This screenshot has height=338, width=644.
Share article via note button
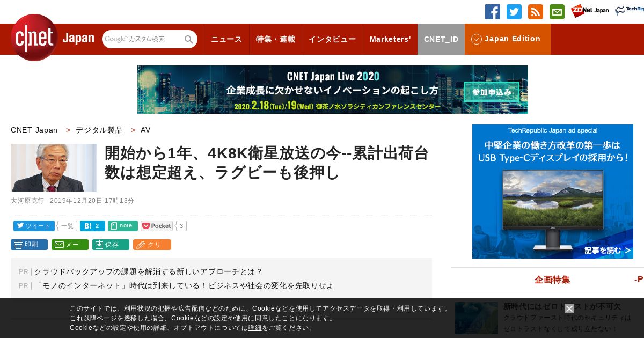[123, 226]
